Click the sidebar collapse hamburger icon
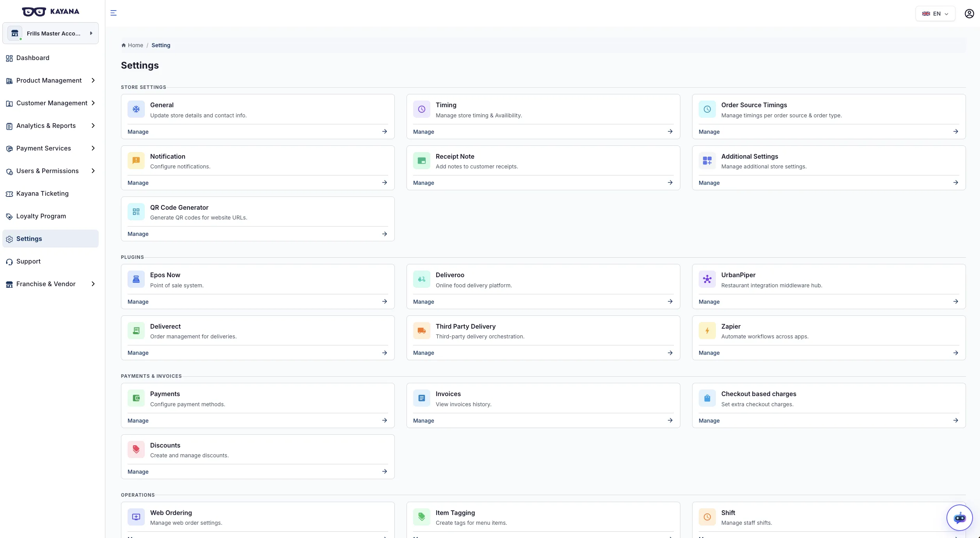Viewport: 980px width, 538px height. 114,13
